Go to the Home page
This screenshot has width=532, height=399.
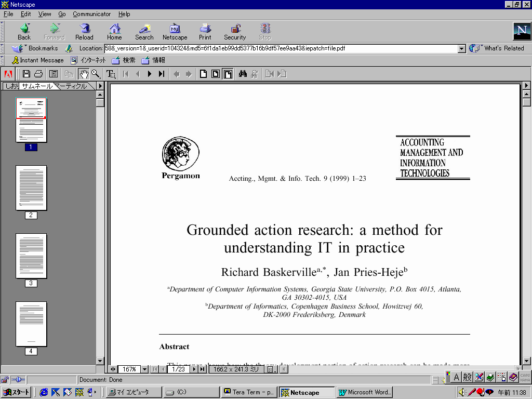pos(114,32)
